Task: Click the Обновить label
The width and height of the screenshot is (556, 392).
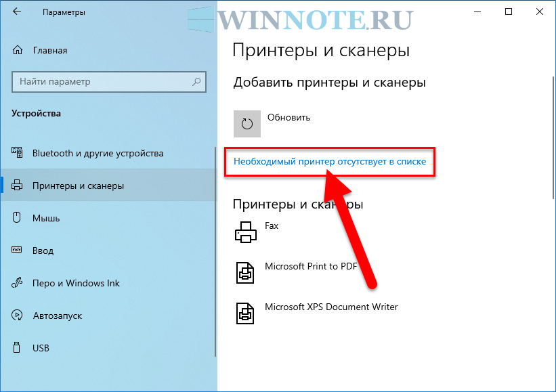Action: 288,117
